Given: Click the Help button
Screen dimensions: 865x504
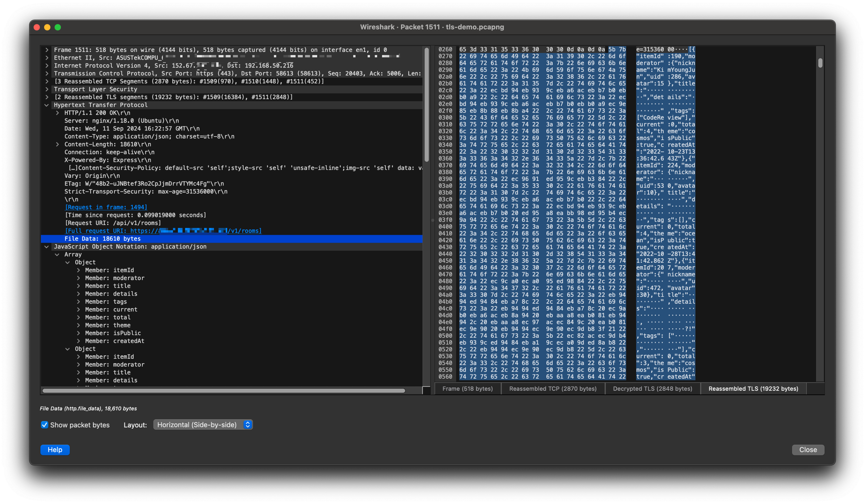Looking at the screenshot, I should (55, 450).
